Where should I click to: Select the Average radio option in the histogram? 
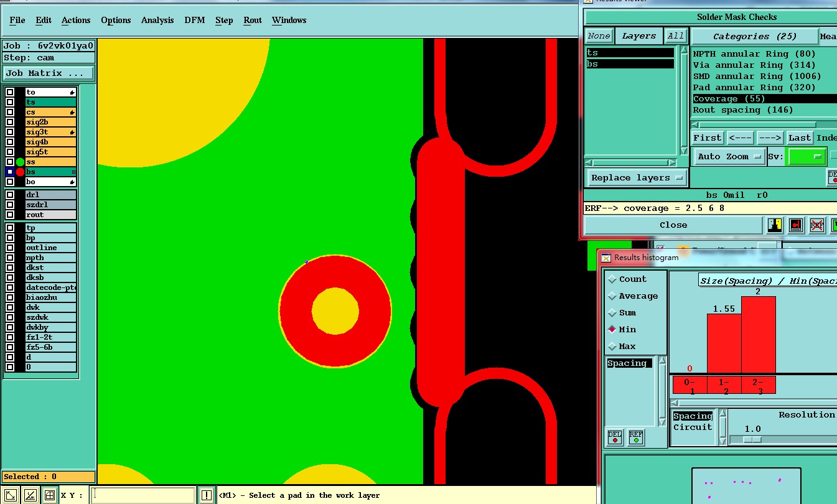[612, 296]
